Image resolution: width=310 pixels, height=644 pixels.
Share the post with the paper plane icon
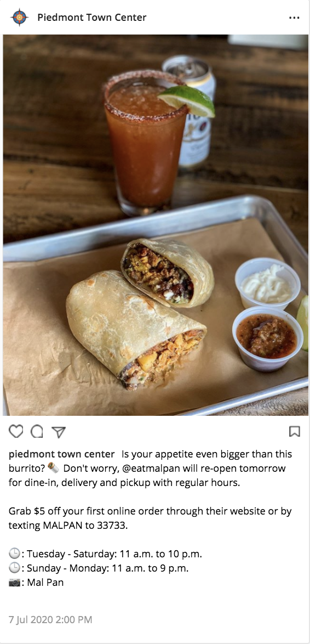point(59,432)
